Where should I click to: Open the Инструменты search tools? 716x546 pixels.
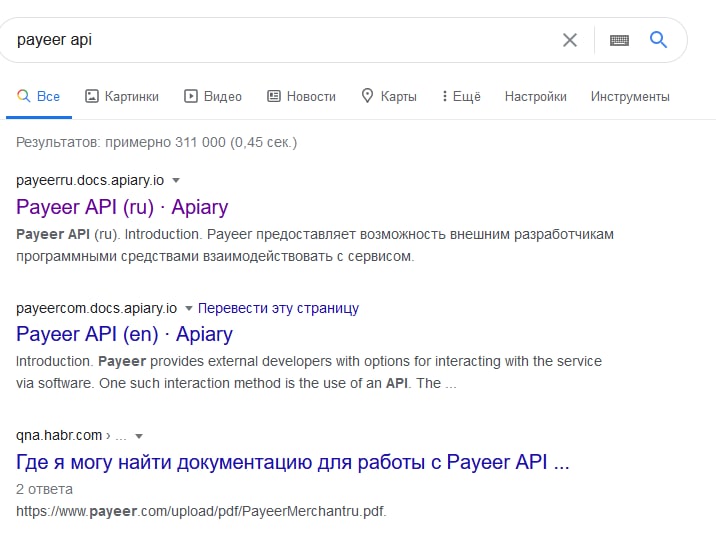[x=630, y=97]
